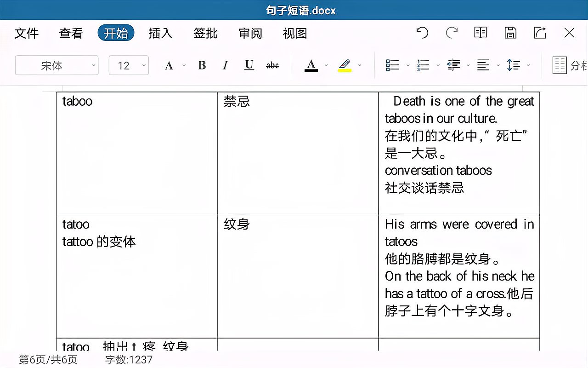This screenshot has height=368, width=588.
Task: Open the 审阅 tab
Action: [x=250, y=33]
